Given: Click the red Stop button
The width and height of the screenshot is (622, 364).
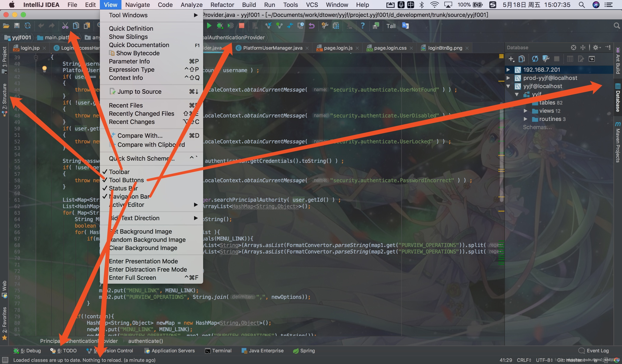Looking at the screenshot, I should coord(241,26).
